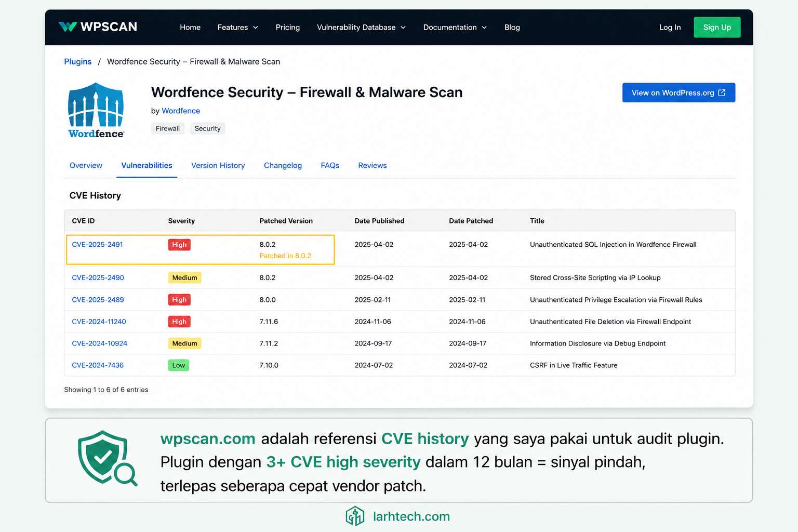
Task: Switch to the Reviews tab
Action: click(x=373, y=165)
